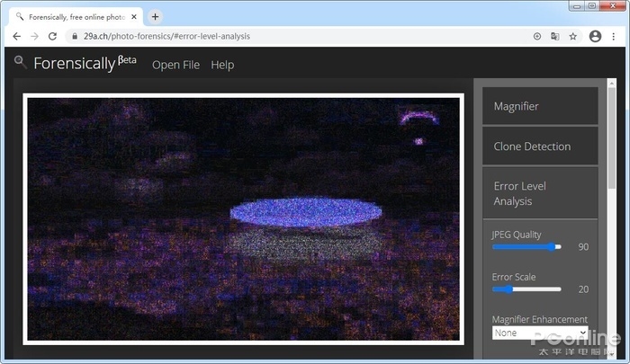The width and height of the screenshot is (630, 364).
Task: Close the Forensically browser tab
Action: coord(134,16)
